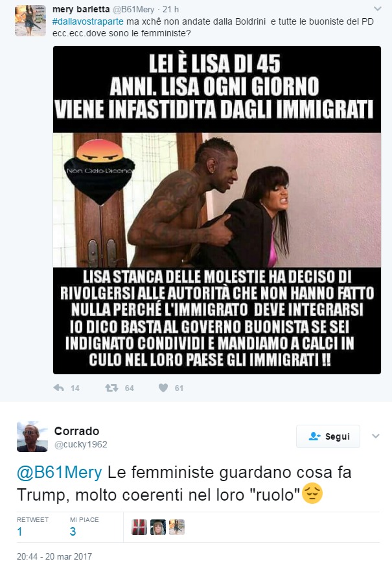
Task: View the Mi piace count list
Action: click(84, 527)
